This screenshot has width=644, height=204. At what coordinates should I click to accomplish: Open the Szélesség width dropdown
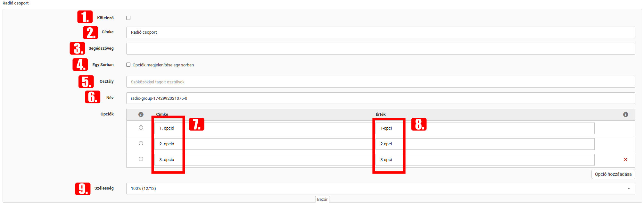(380, 189)
